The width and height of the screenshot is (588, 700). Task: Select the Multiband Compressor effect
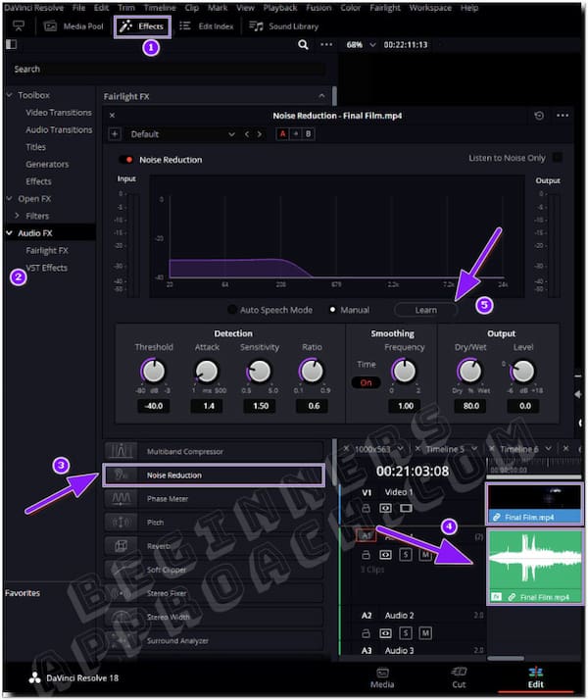click(x=214, y=451)
